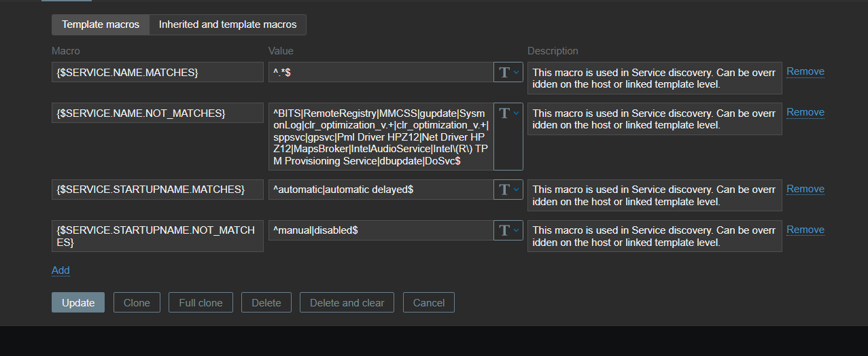Open value type dropdown for {$SERVICE.NAME.MATCHES}

click(508, 73)
